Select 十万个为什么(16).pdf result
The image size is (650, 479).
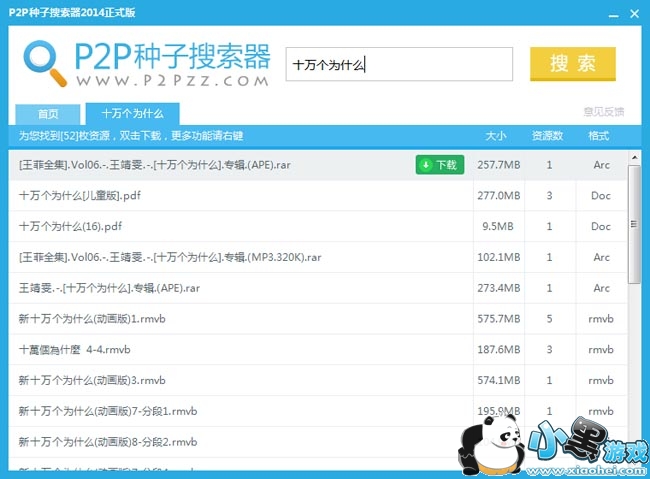tap(318, 226)
